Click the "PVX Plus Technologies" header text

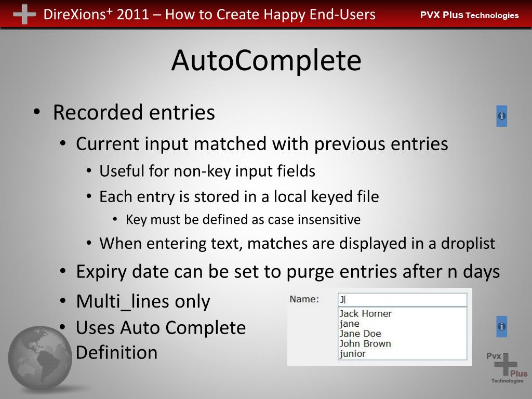point(469,15)
